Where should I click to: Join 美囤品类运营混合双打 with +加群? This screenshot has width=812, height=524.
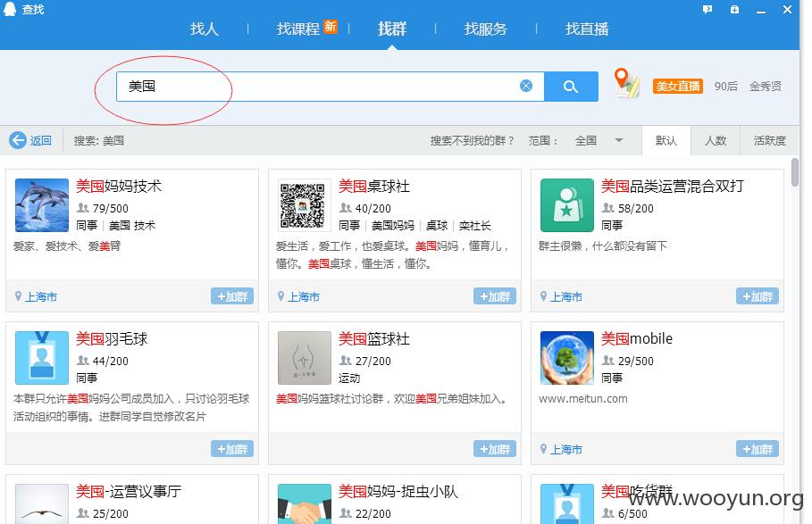coord(758,296)
